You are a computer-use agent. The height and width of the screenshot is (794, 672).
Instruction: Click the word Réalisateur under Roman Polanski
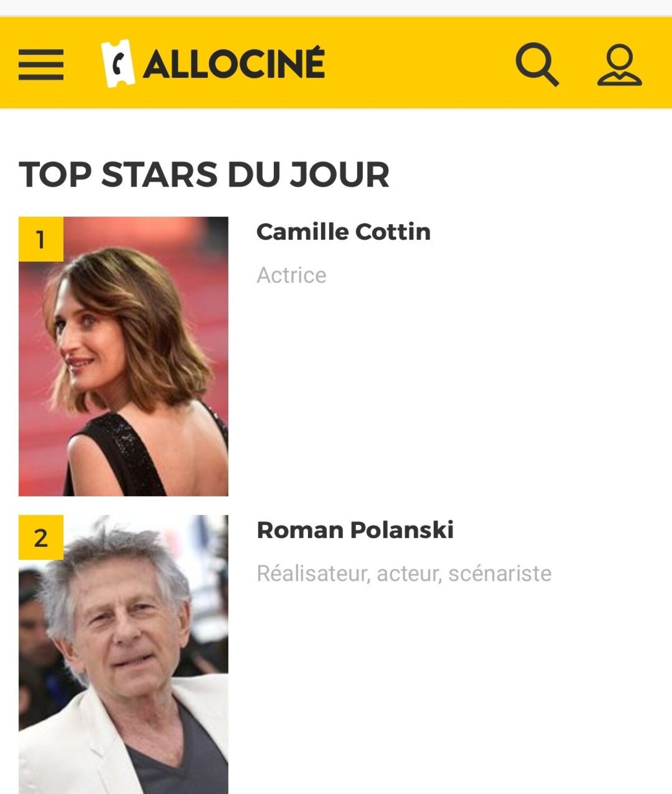click(313, 574)
